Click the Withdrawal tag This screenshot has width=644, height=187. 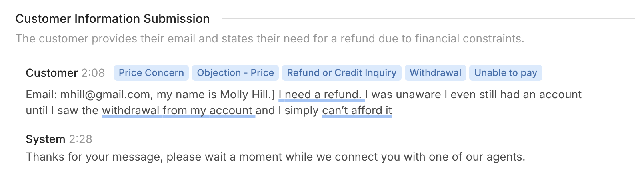(435, 73)
